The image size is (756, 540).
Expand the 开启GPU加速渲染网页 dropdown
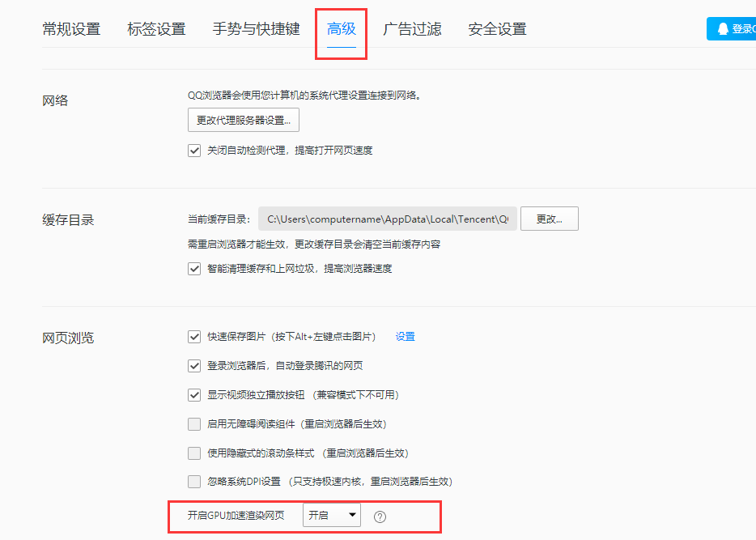[332, 516]
